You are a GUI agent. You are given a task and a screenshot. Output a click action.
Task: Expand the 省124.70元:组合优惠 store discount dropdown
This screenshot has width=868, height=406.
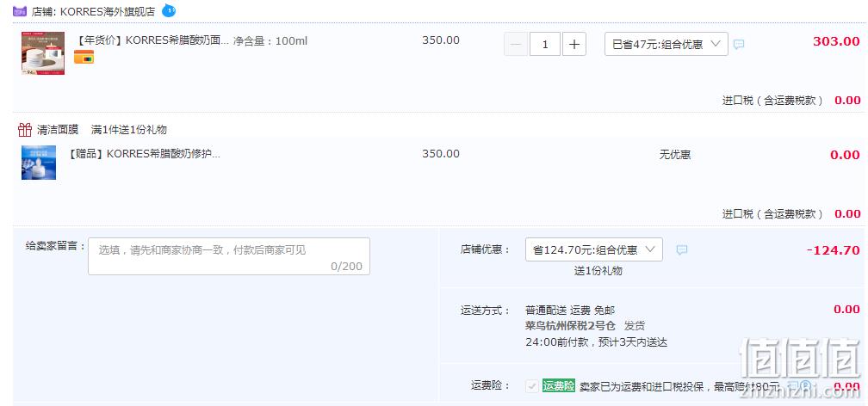click(593, 250)
